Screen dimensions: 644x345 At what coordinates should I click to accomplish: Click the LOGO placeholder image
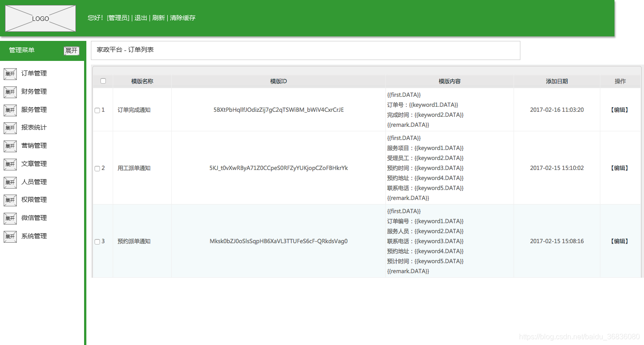click(x=40, y=19)
